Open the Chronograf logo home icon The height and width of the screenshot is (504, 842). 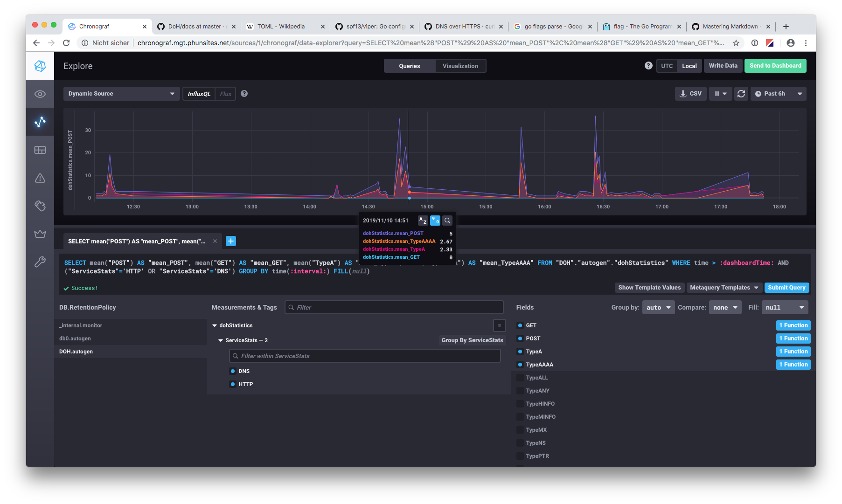point(40,66)
